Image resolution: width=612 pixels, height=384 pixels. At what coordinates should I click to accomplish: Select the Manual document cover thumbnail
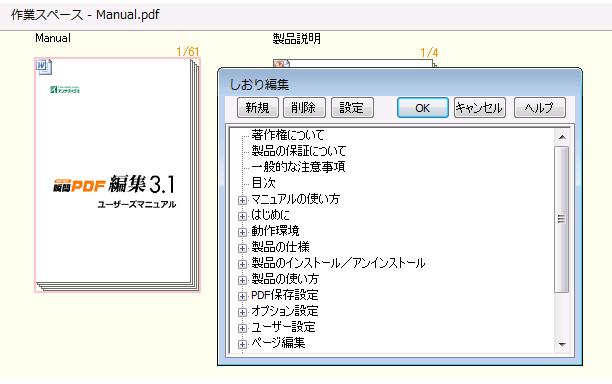click(x=117, y=174)
